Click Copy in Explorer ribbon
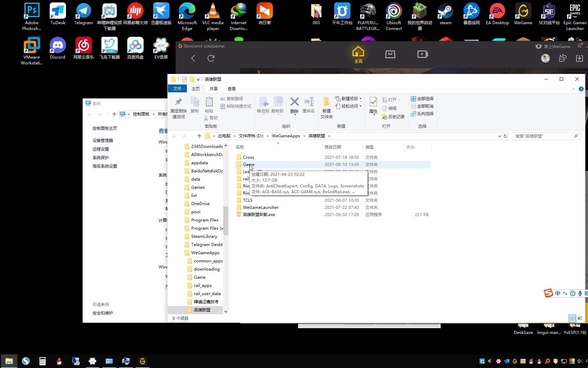 tap(195, 105)
